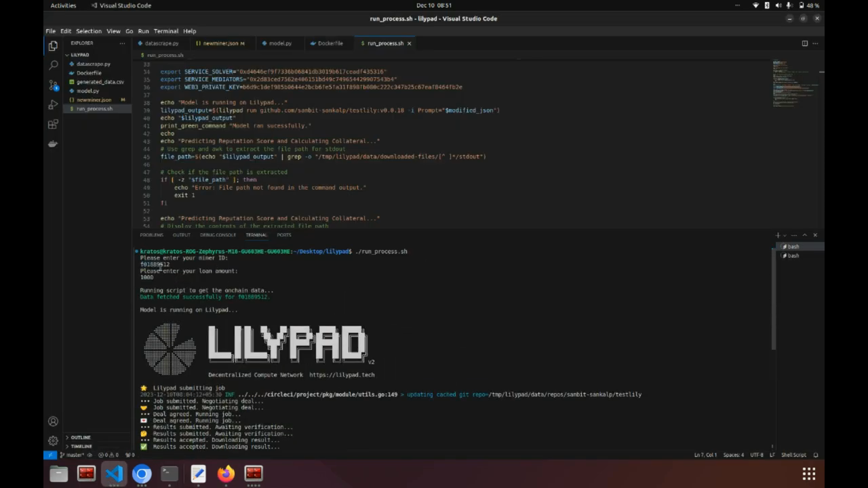Open the Docker view in activity bar
Viewport: 868px width, 488px height.
tap(53, 144)
